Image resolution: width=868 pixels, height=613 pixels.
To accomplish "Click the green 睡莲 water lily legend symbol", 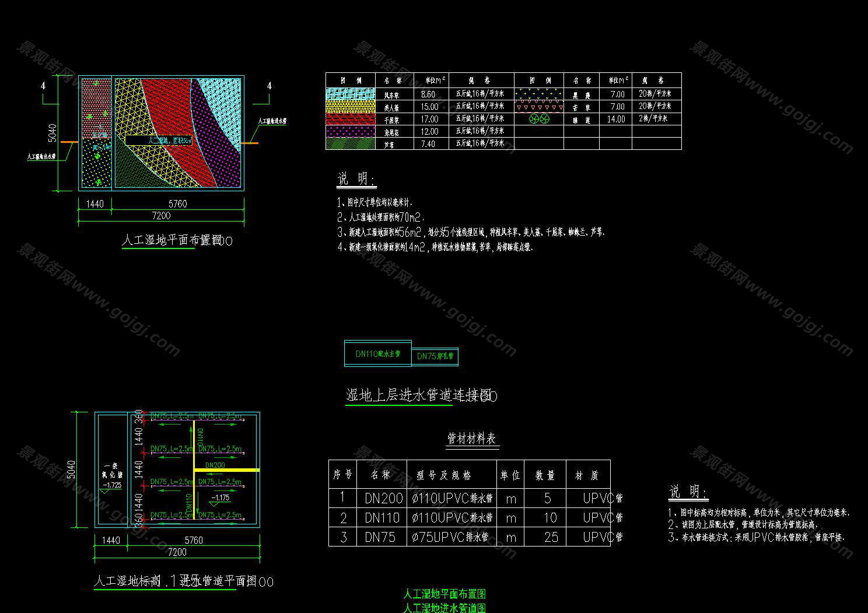I will (x=539, y=119).
